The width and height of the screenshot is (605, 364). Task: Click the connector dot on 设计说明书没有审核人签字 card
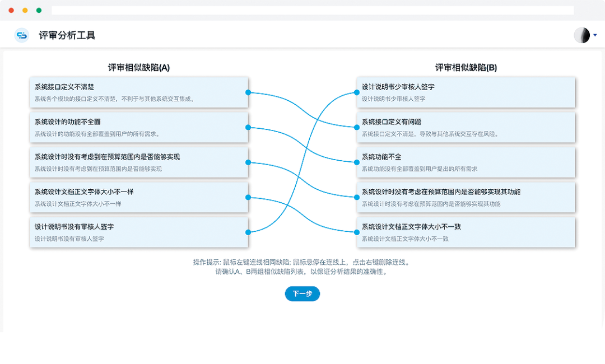247,232
